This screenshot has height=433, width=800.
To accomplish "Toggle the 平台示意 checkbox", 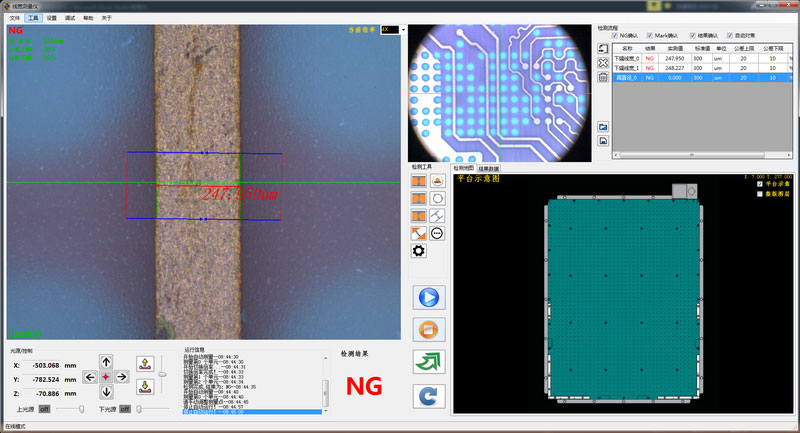I will pyautogui.click(x=760, y=184).
